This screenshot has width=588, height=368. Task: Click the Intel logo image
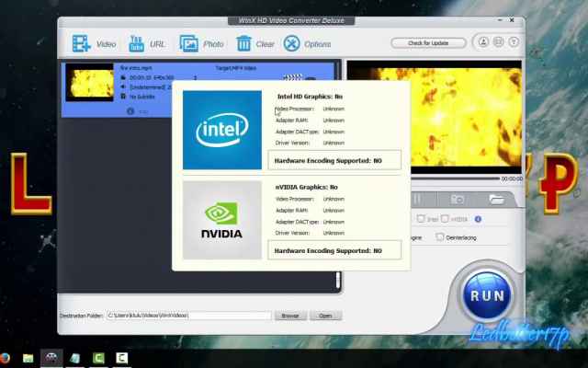click(x=222, y=130)
